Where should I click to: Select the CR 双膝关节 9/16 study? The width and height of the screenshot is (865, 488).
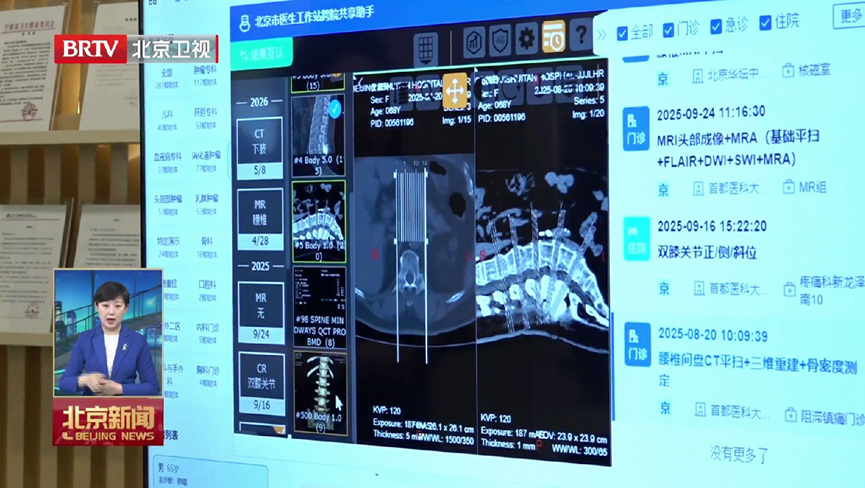pyautogui.click(x=261, y=383)
